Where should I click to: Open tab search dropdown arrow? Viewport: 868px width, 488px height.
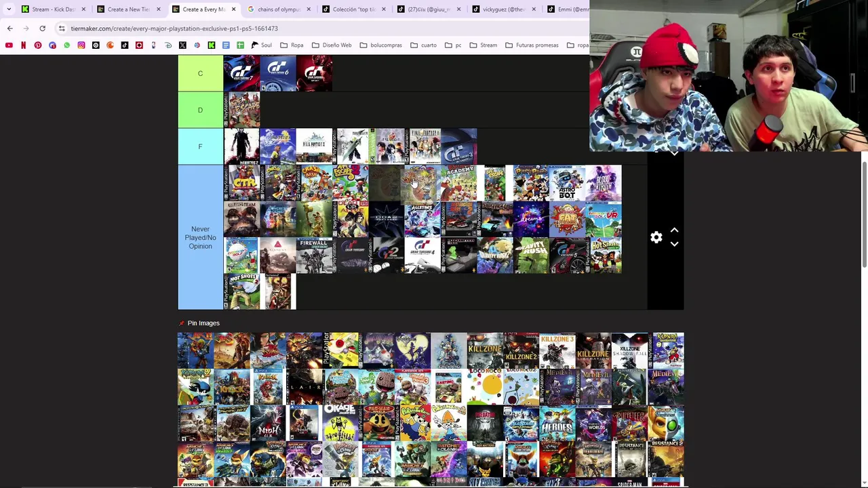pyautogui.click(x=8, y=9)
